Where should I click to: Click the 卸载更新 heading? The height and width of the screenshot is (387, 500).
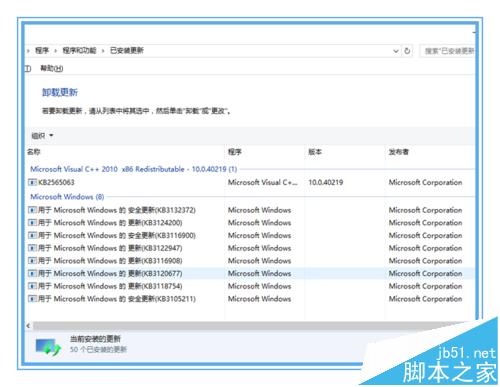(60, 92)
